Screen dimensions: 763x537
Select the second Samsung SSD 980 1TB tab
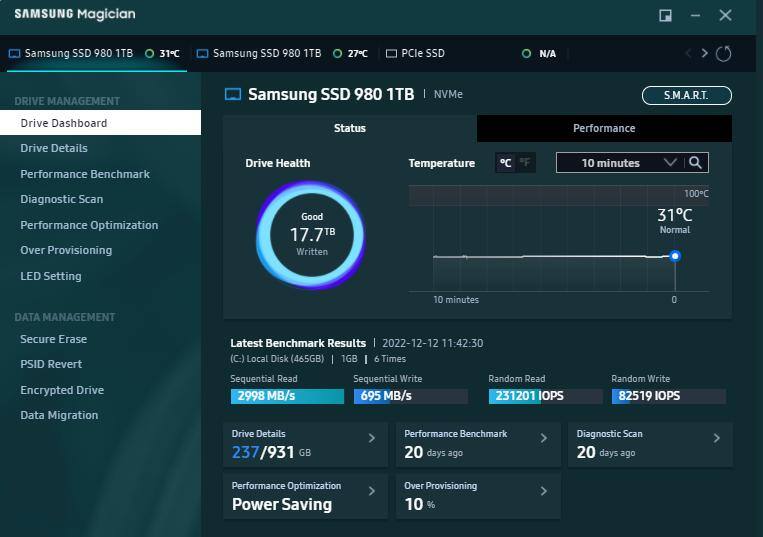click(x=266, y=53)
